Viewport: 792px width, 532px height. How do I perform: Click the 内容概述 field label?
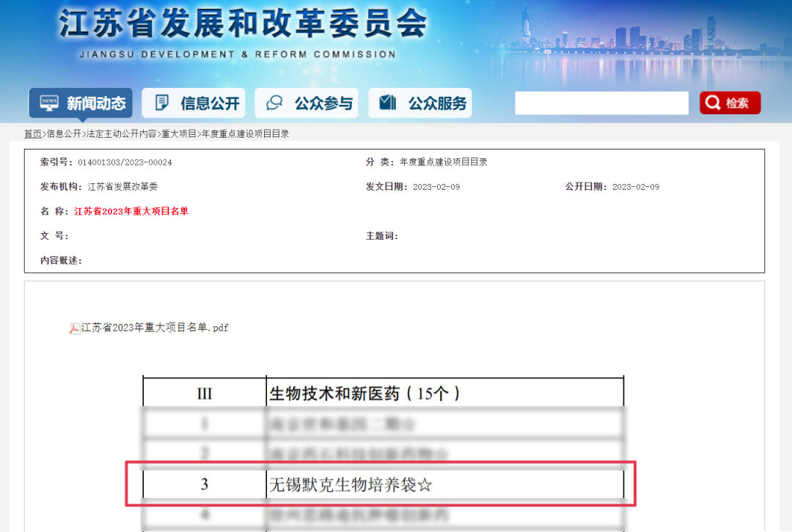pos(61,260)
